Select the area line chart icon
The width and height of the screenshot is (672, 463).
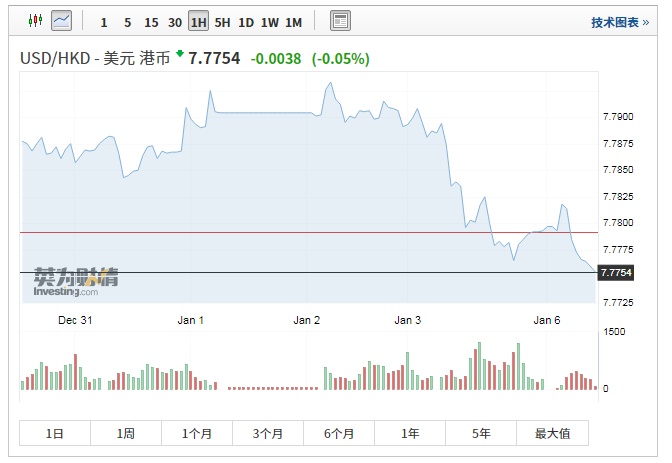(61, 21)
